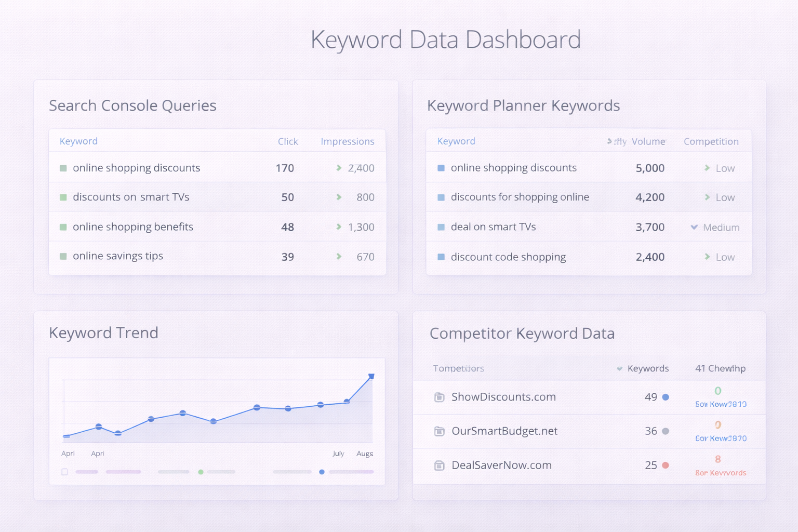Click the DealSaverNow.com site icon
The image size is (798, 532).
point(440,465)
